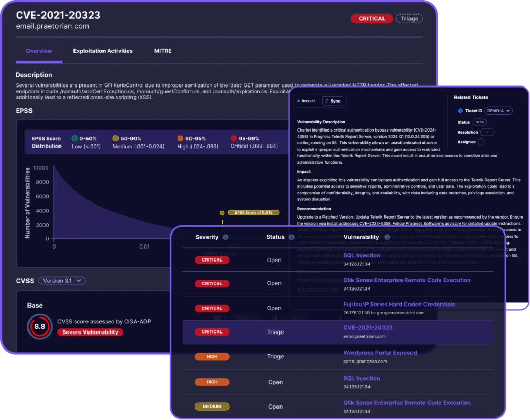Click the Fujitsu IP Series Hard Coded Credentials link
Image resolution: width=530 pixels, height=420 pixels.
pyautogui.click(x=400, y=304)
